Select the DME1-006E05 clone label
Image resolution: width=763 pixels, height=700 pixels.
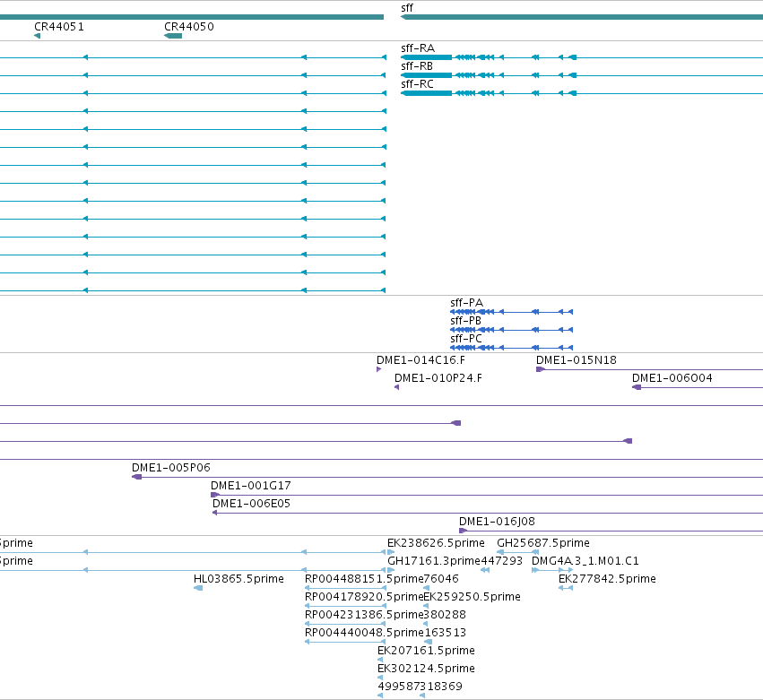251,504
